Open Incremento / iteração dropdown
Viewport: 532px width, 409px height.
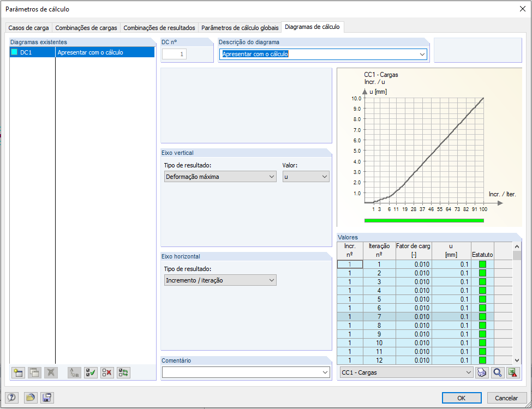coord(220,280)
